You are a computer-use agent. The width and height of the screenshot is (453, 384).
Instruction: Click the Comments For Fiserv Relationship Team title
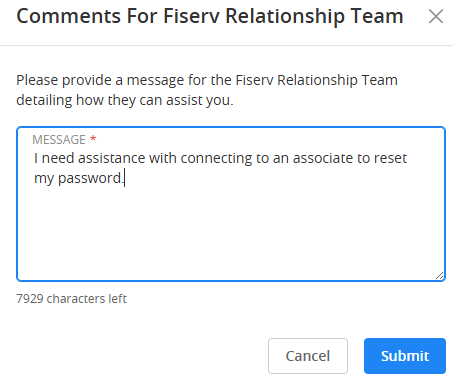coord(210,16)
